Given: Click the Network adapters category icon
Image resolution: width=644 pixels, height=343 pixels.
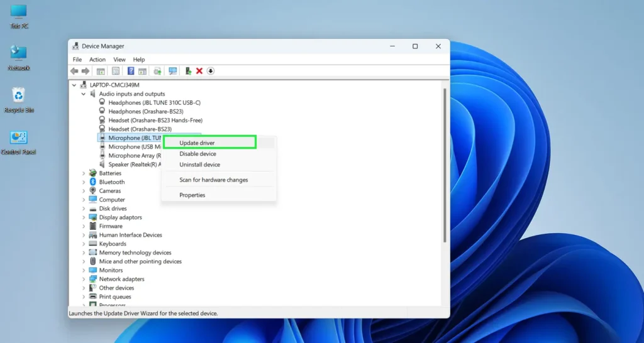Looking at the screenshot, I should tap(93, 279).
